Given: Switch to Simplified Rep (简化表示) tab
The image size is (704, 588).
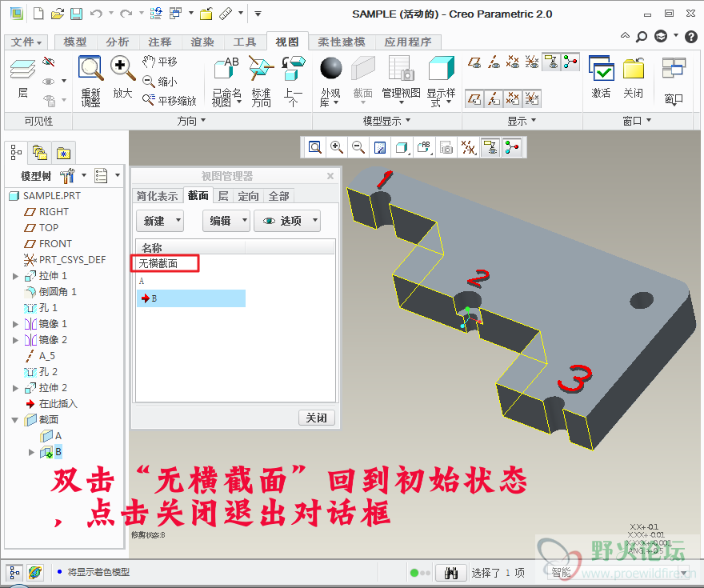Looking at the screenshot, I should point(157,196).
